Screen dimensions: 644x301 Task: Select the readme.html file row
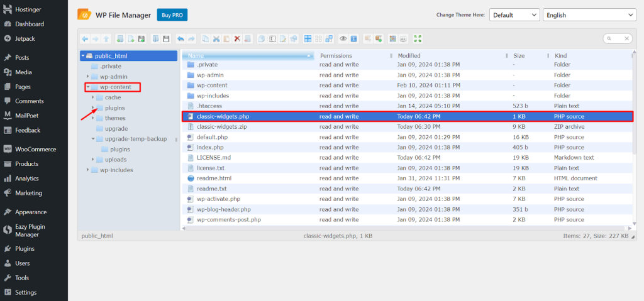pyautogui.click(x=407, y=178)
